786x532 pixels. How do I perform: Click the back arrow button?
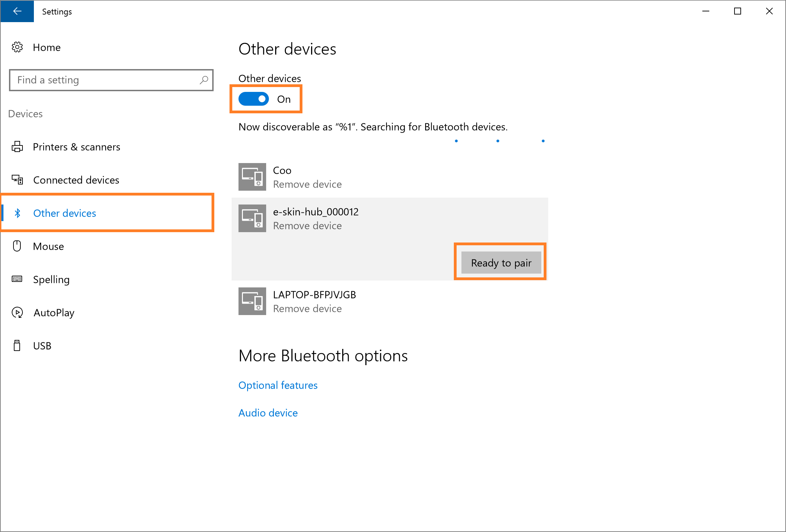pos(17,11)
